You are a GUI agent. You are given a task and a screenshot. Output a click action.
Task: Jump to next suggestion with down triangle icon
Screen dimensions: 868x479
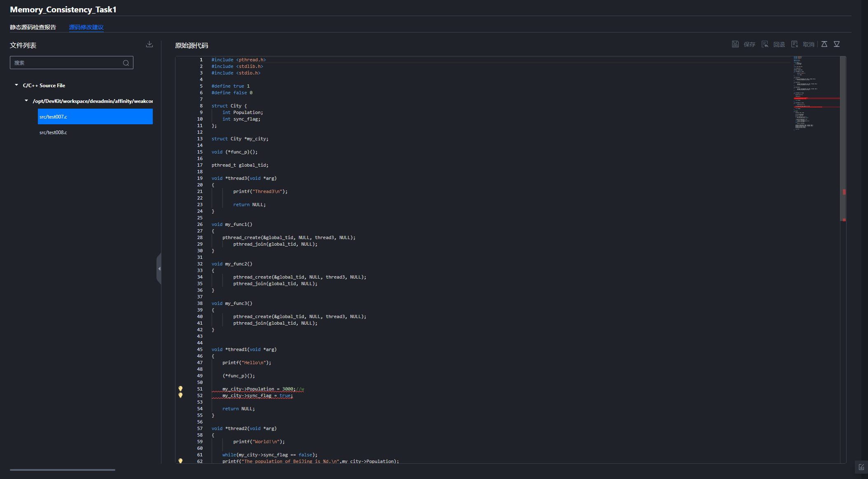pos(837,44)
